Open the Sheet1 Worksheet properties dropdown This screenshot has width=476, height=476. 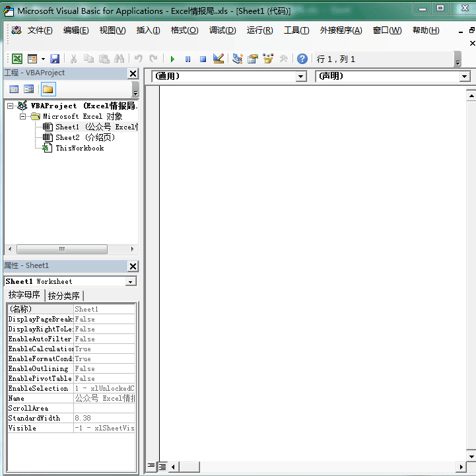(x=131, y=282)
